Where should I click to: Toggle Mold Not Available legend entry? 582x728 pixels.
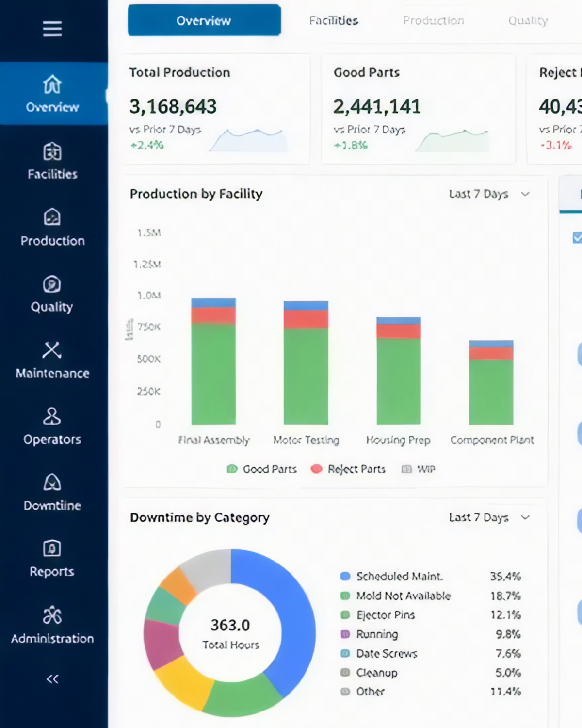(x=396, y=596)
